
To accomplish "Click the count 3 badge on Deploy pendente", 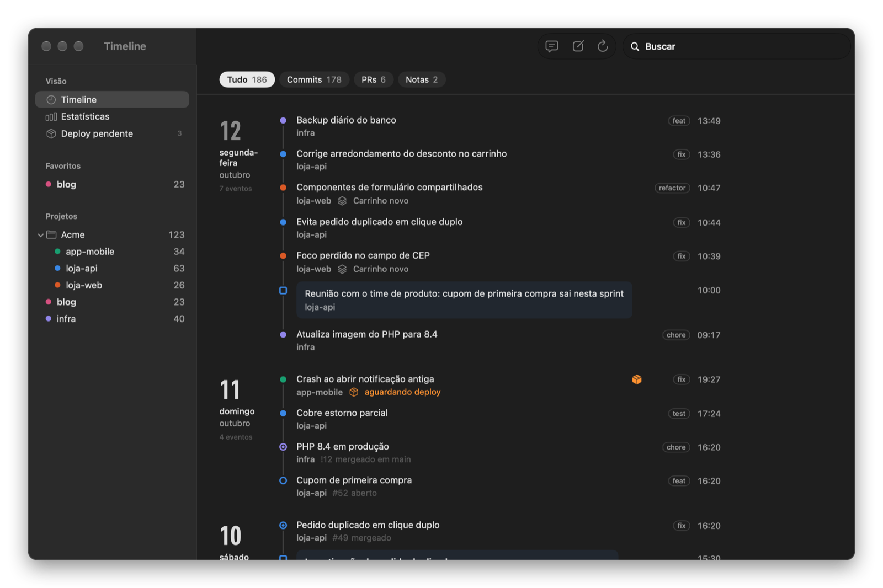I will click(x=179, y=133).
